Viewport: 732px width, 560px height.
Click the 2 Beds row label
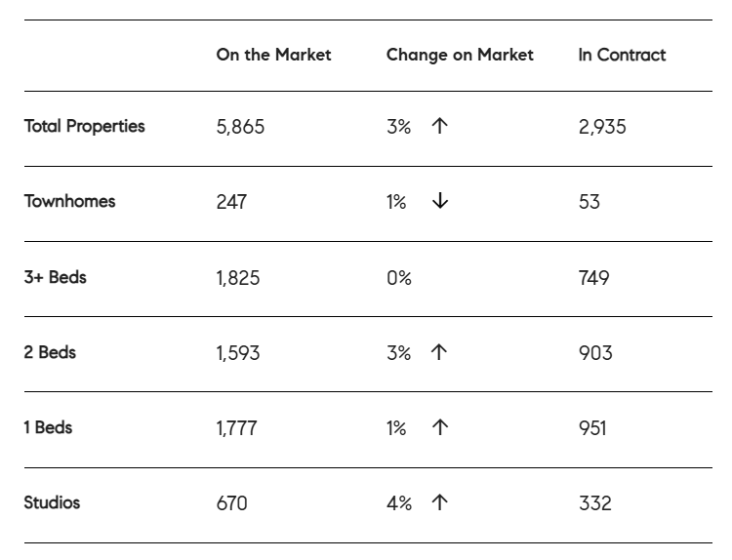coord(50,352)
